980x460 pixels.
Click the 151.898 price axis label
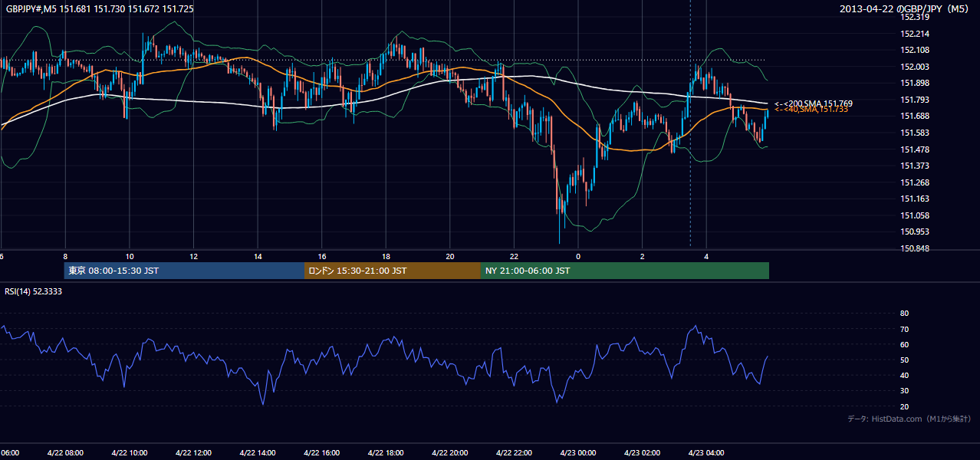click(915, 83)
